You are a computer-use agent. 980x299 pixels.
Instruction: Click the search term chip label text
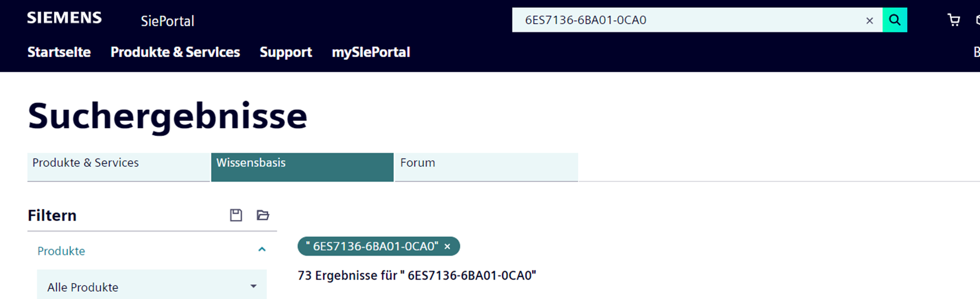(x=373, y=246)
